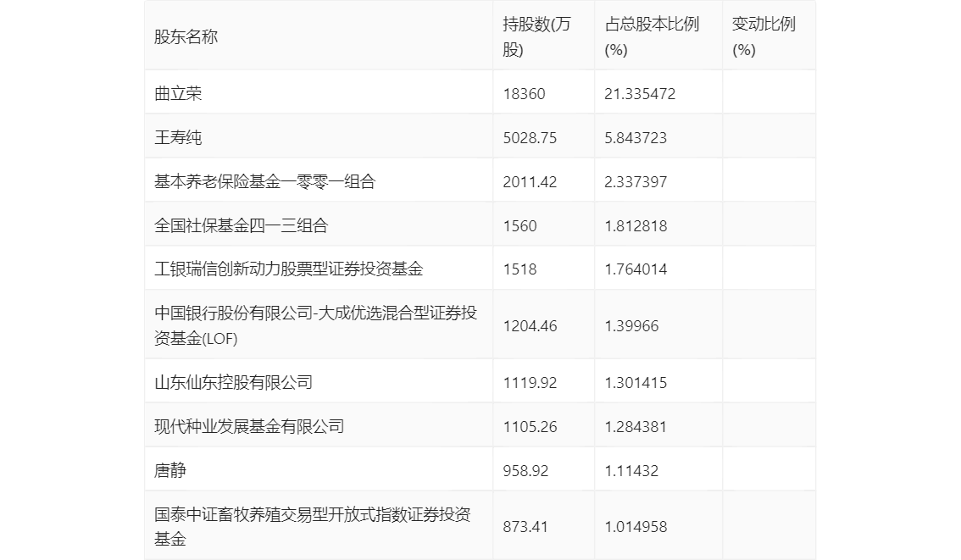Select the value 1105.26

point(530,427)
